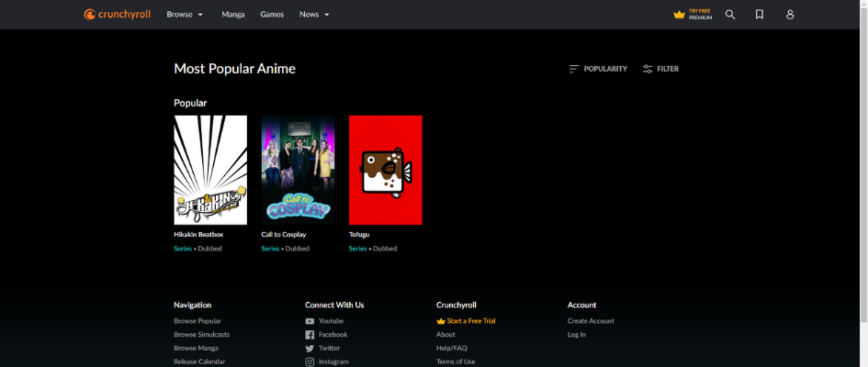The image size is (868, 367).
Task: Click Series label under Call to Cosplay
Action: pyautogui.click(x=270, y=249)
